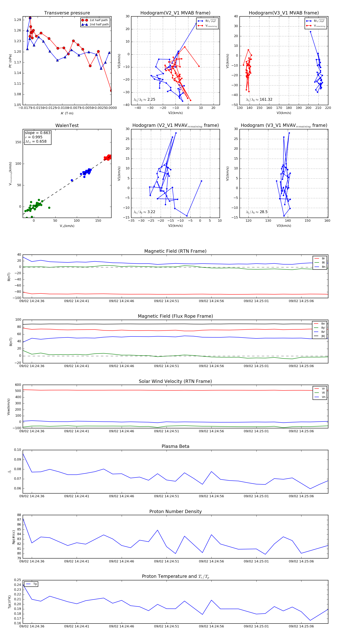
Task: Click the Hodogram V3_V1 MVAV remaining frame title
Action: point(284,125)
